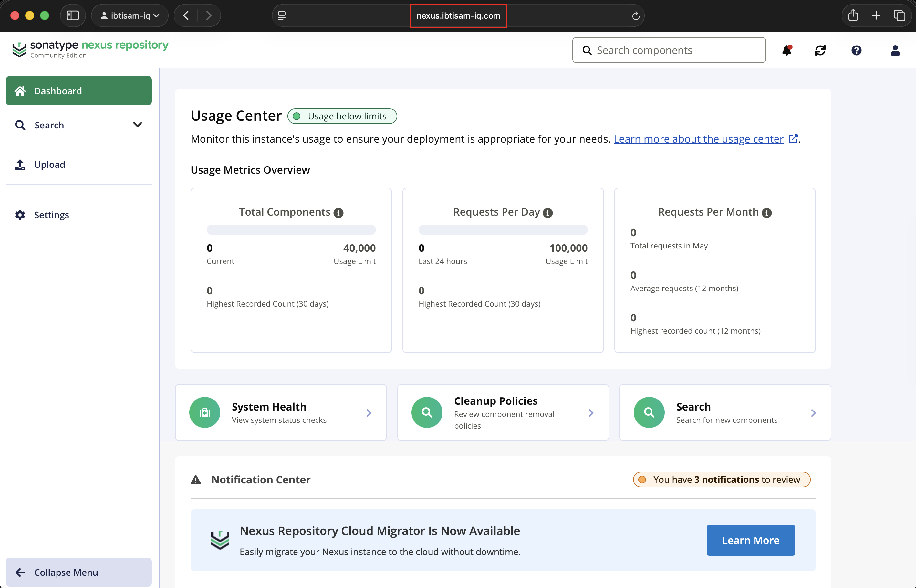
Task: Click the Community Edition label
Action: (58, 56)
